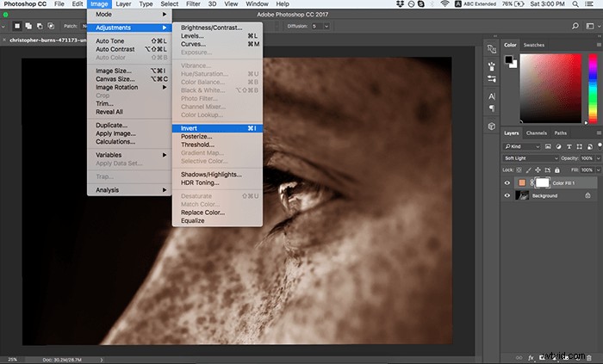Filter layers by type layers icon
Image resolution: width=603 pixels, height=364 pixels.
click(569, 146)
